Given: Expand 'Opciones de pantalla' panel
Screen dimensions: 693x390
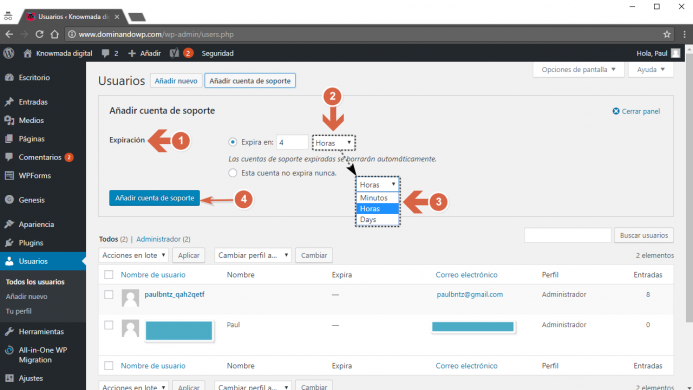Looking at the screenshot, I should 578,69.
